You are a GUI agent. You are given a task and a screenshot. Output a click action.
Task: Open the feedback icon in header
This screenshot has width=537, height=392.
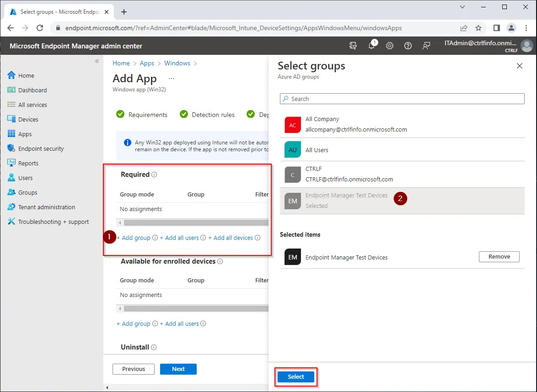coord(426,46)
